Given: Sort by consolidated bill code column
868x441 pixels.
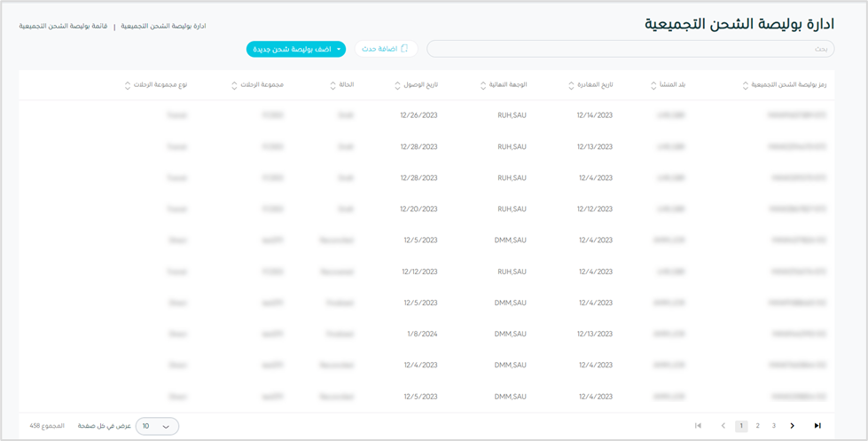Looking at the screenshot, I should pos(746,85).
